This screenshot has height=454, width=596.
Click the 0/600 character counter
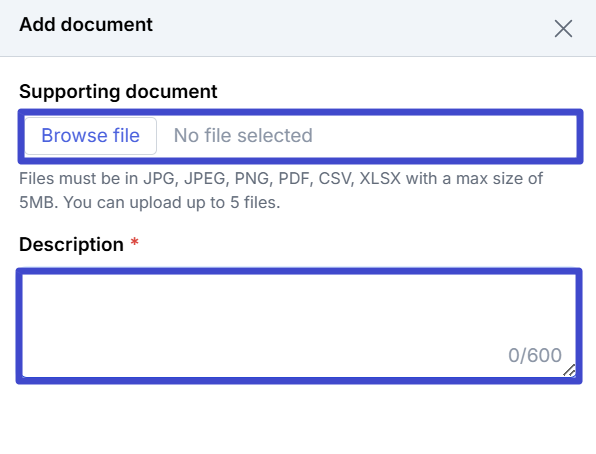pos(535,356)
